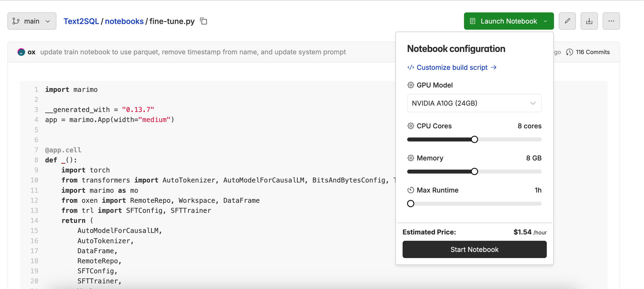The width and height of the screenshot is (644, 289).
Task: Click the ox user avatar
Action: [21, 52]
